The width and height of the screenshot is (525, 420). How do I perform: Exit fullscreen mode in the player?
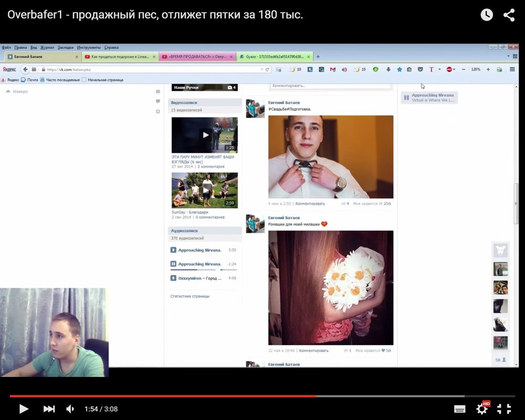(504, 409)
